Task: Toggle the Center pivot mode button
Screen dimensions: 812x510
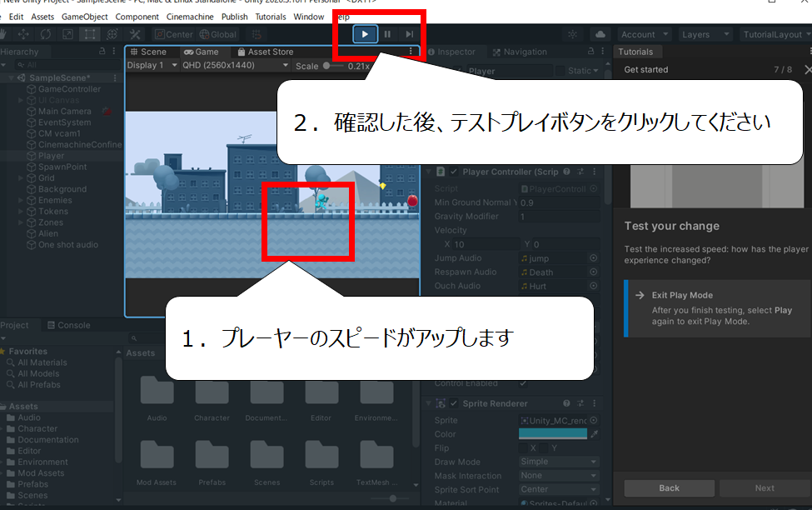Action: pyautogui.click(x=174, y=34)
